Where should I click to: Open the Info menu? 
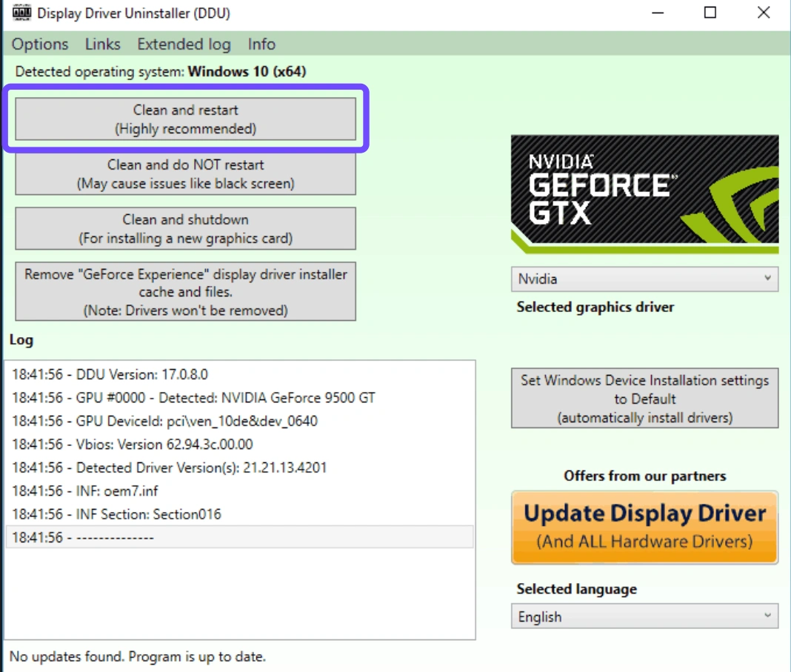point(261,44)
